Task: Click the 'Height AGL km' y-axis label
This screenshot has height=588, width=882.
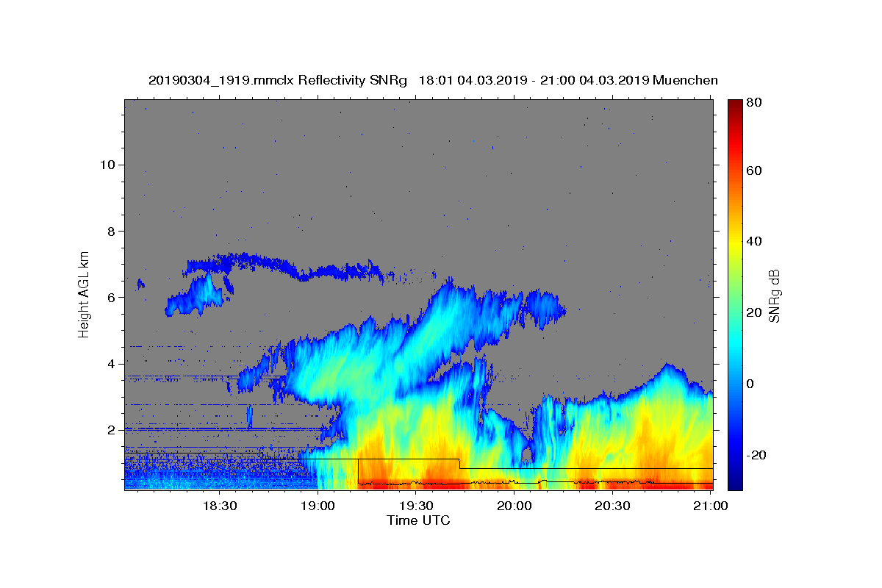Action: (x=85, y=293)
